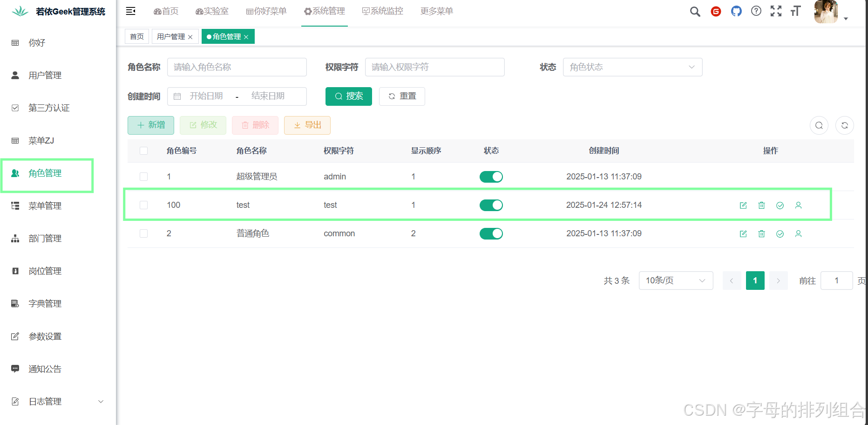
Task: Click the next page arrow
Action: pyautogui.click(x=779, y=281)
